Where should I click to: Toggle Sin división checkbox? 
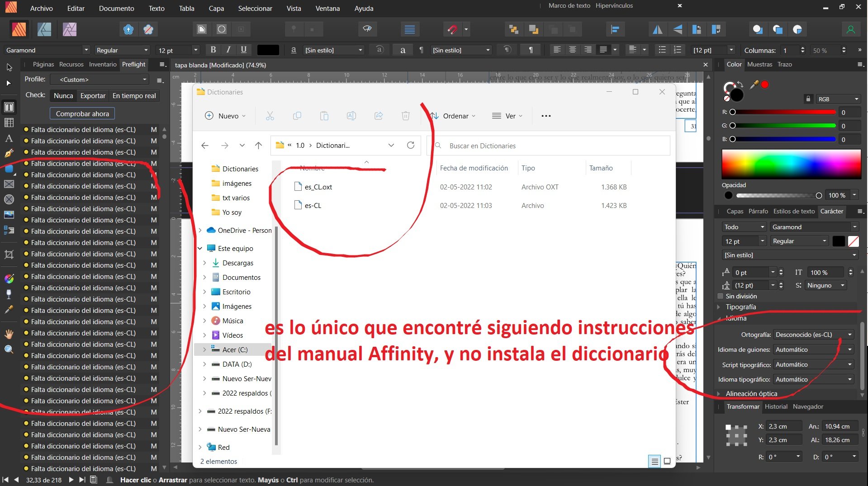(721, 296)
